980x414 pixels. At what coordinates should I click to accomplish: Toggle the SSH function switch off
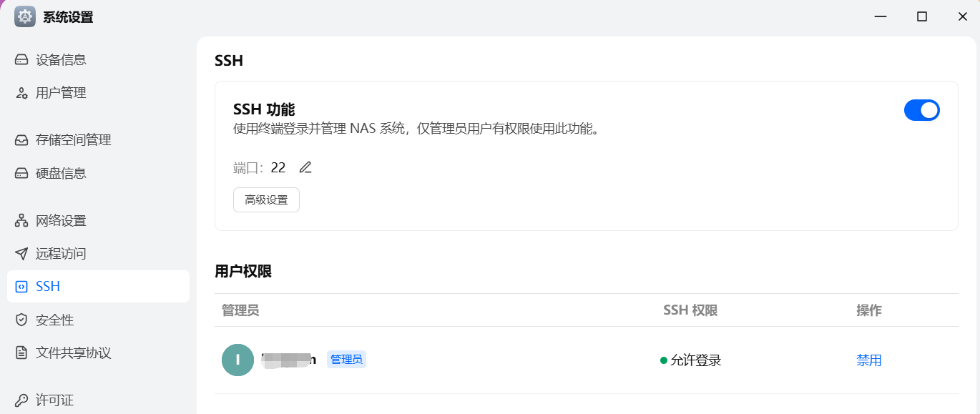921,110
